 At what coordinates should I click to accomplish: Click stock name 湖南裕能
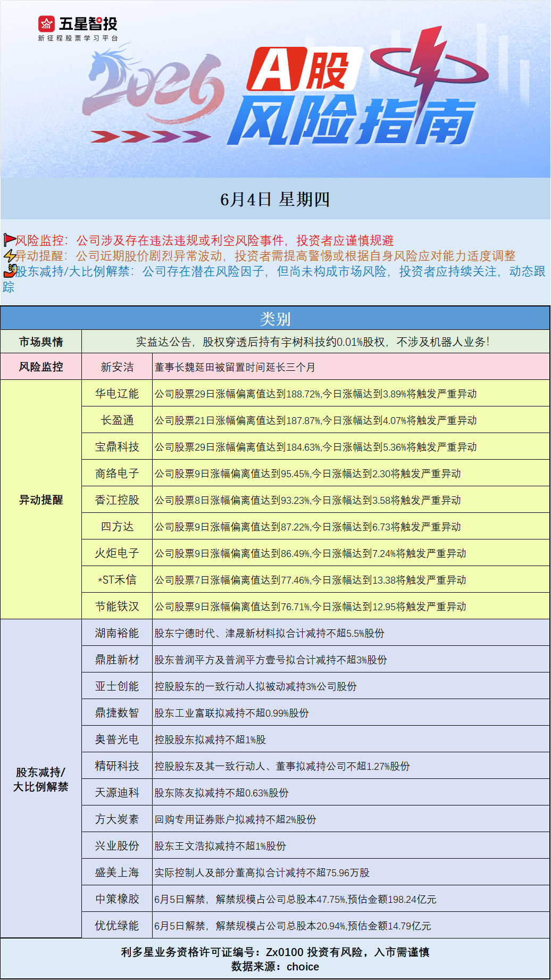coord(117,633)
